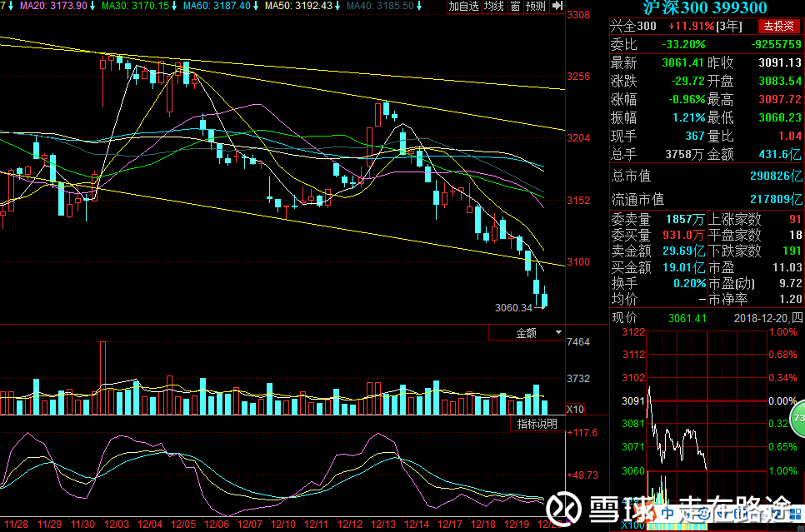805x532 pixels.
Task: Click the down arrow next to MA60
Action: (x=256, y=6)
